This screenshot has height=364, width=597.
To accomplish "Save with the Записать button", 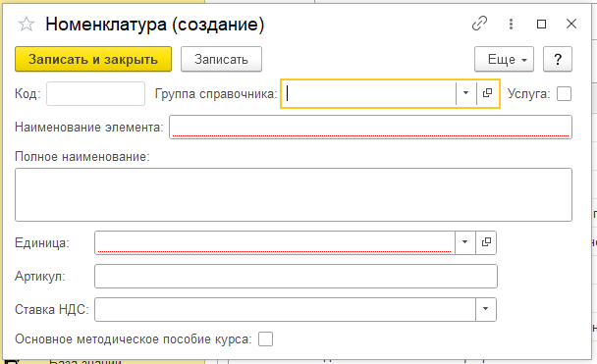I will pyautogui.click(x=221, y=59).
